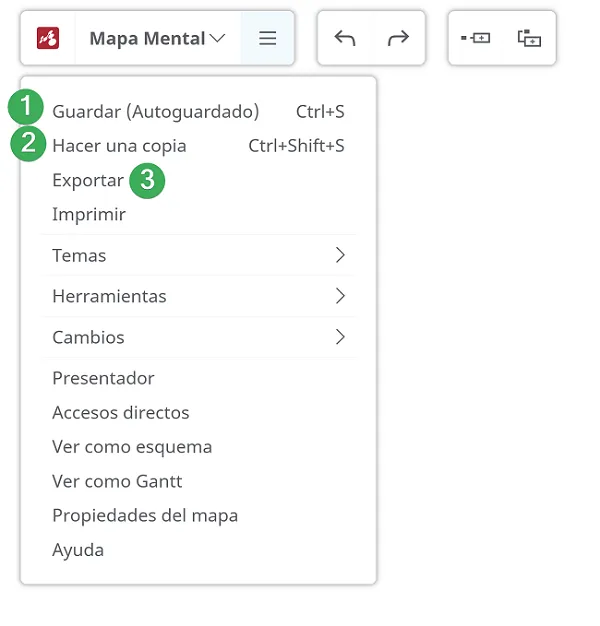Undo the last action arrow

345,38
